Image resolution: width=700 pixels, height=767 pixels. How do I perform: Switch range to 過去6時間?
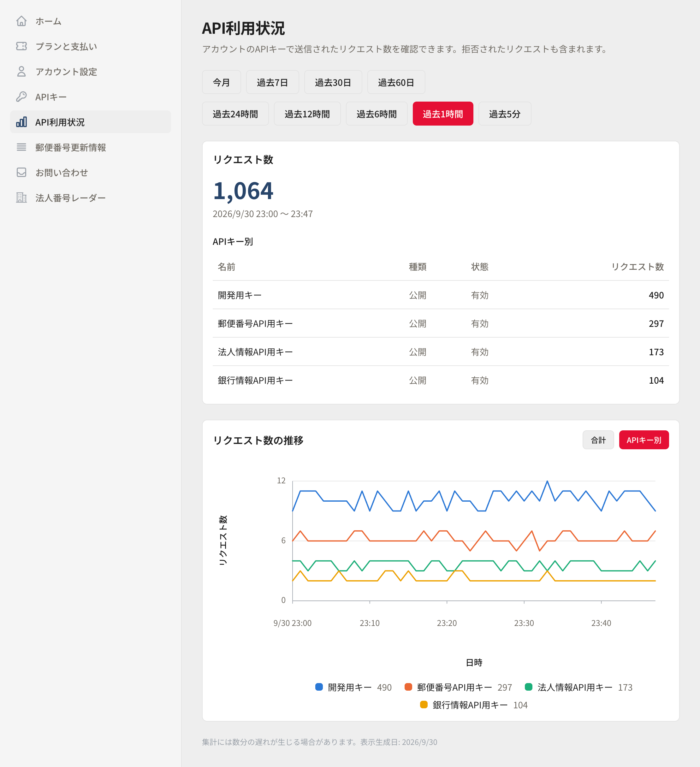[377, 114]
